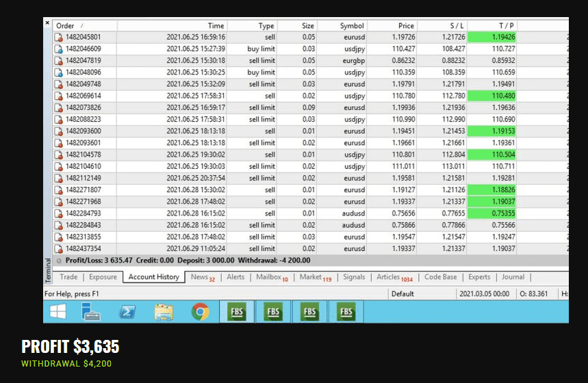The width and height of the screenshot is (588, 383).
Task: Open the Market tab
Action: 316,277
